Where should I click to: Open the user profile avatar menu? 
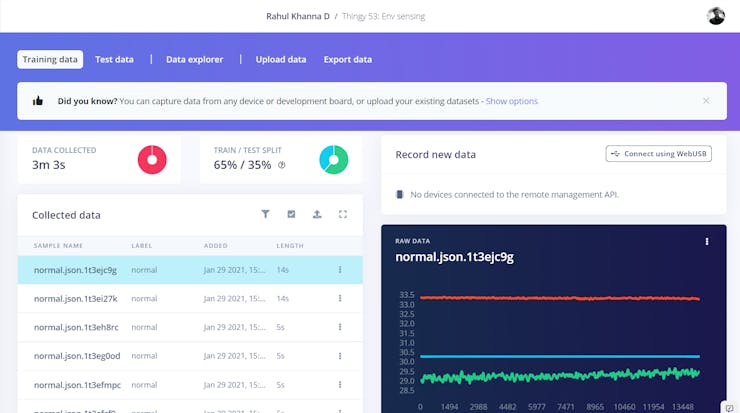coord(715,16)
